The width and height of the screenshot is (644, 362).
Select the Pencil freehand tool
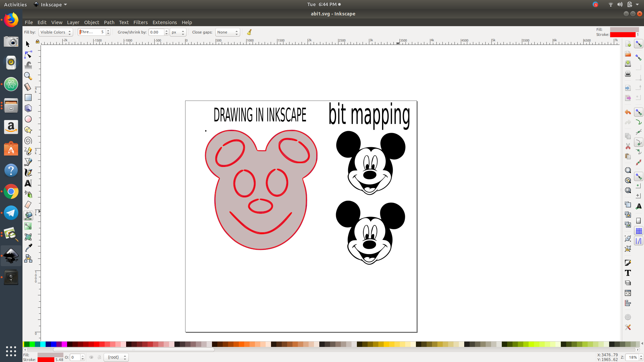pos(28,151)
